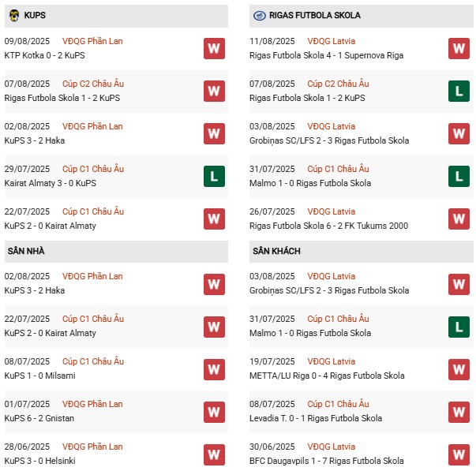Click W badge for KTP Kotka match

coord(214,49)
